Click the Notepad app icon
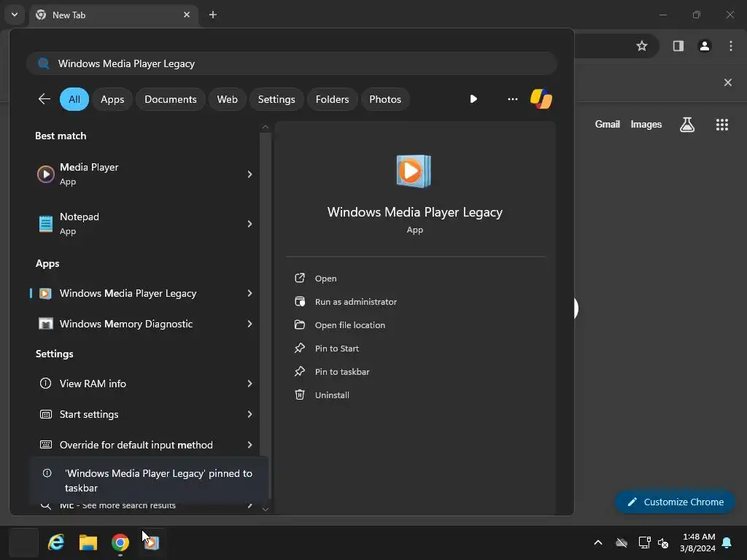Image resolution: width=747 pixels, height=560 pixels. pos(46,224)
